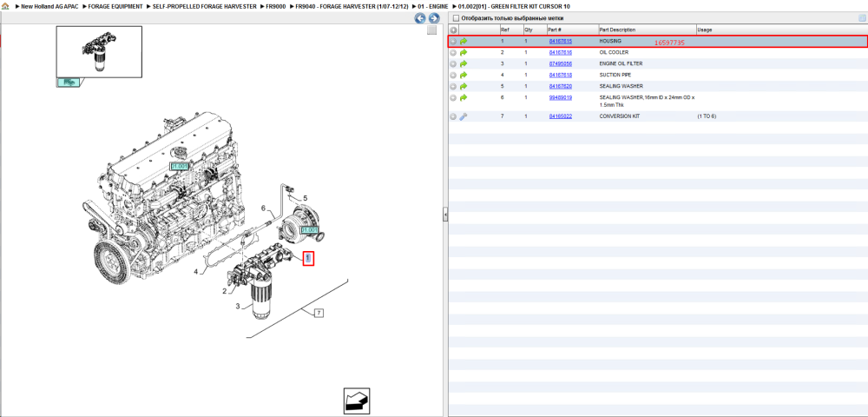Image resolution: width=868 pixels, height=417 pixels.
Task: Click the filter assembly thumbnail preview
Action: coord(99,51)
